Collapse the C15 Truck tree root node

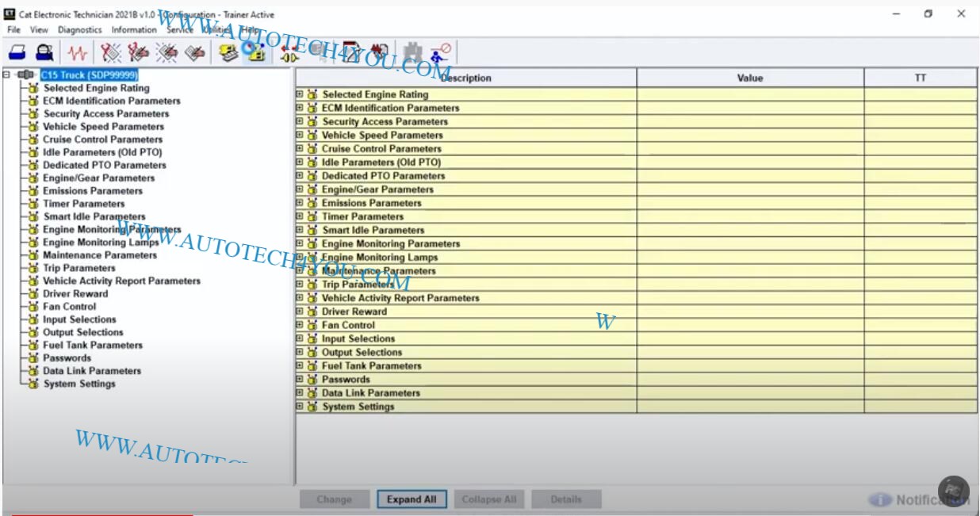point(7,75)
